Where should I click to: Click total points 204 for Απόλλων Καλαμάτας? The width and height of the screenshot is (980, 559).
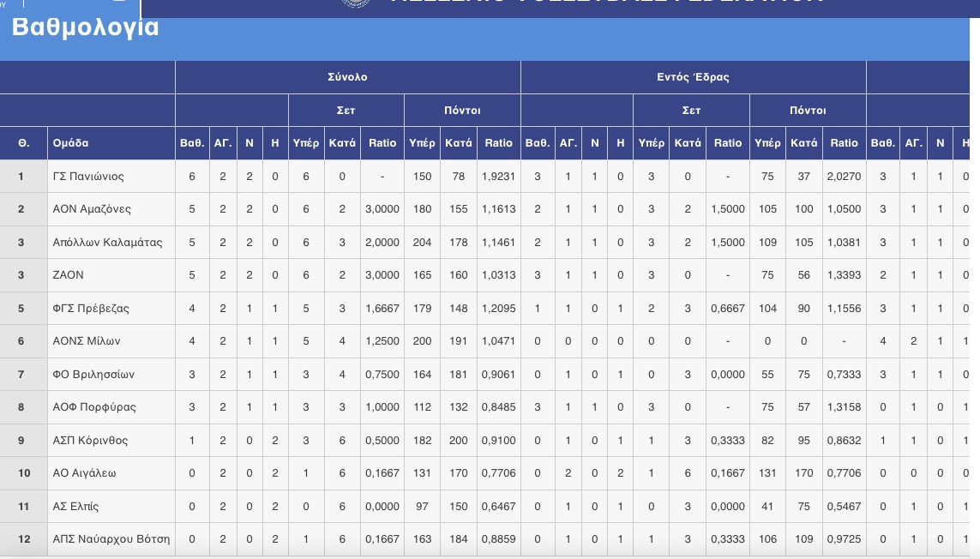pos(422,242)
